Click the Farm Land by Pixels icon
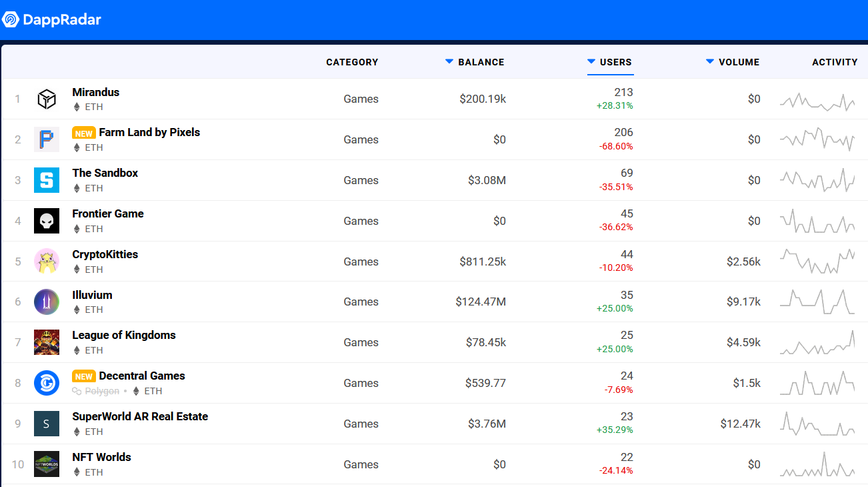 pyautogui.click(x=47, y=139)
